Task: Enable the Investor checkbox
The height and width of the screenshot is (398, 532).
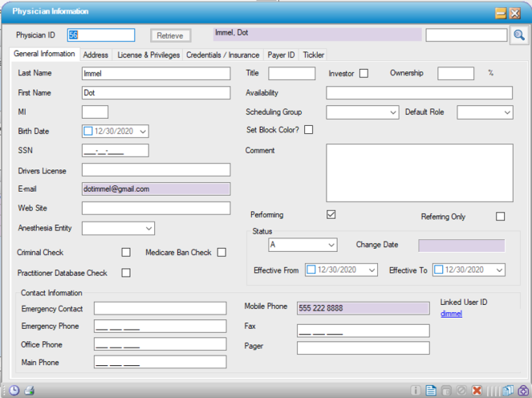Action: pyautogui.click(x=363, y=74)
